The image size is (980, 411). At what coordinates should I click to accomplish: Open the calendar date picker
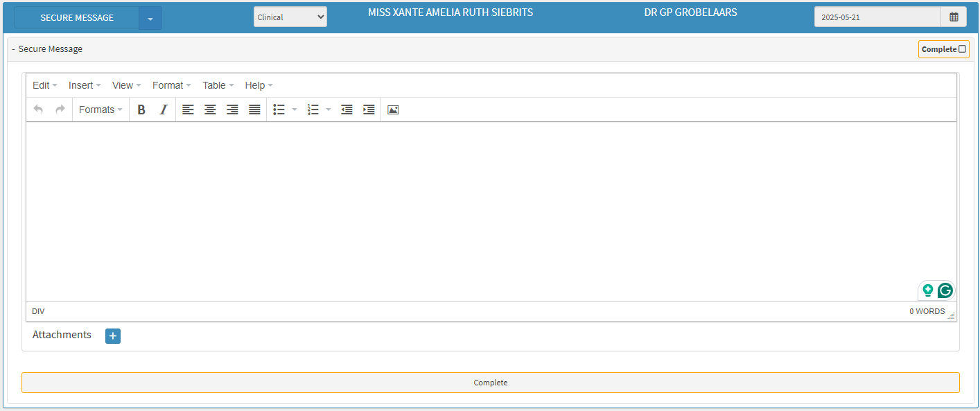tap(954, 17)
